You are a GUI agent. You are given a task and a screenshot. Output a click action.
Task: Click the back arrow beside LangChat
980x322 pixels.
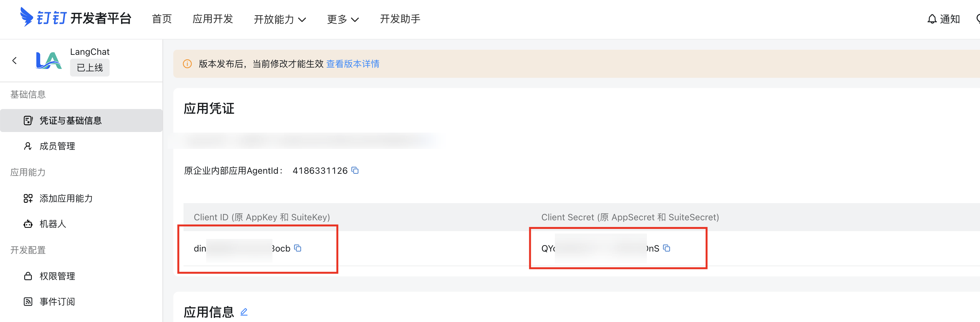(14, 61)
